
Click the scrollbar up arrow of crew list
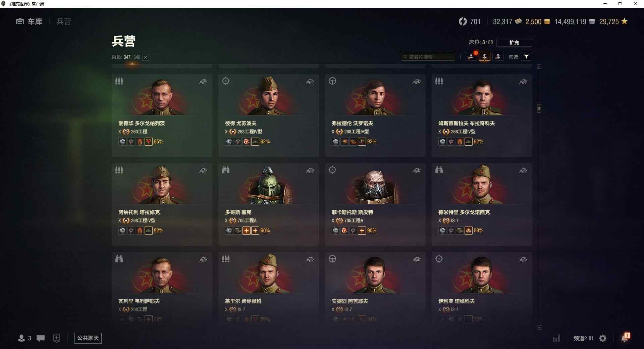[x=539, y=67]
